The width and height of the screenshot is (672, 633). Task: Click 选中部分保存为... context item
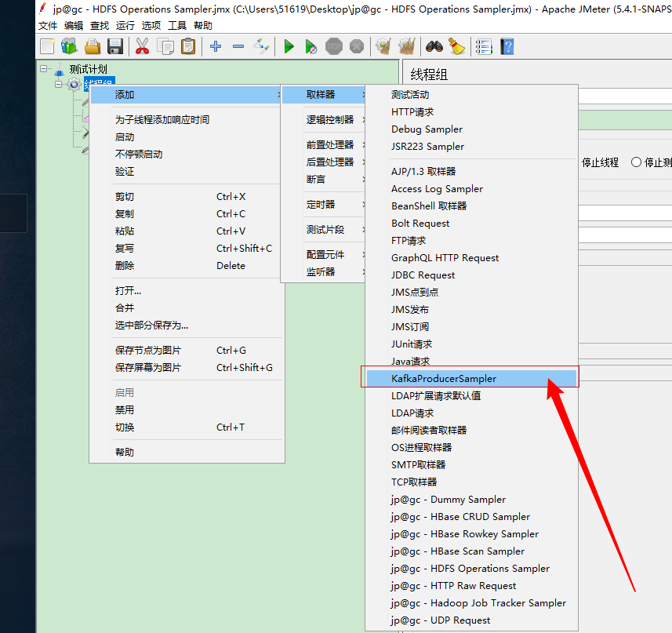(187, 326)
